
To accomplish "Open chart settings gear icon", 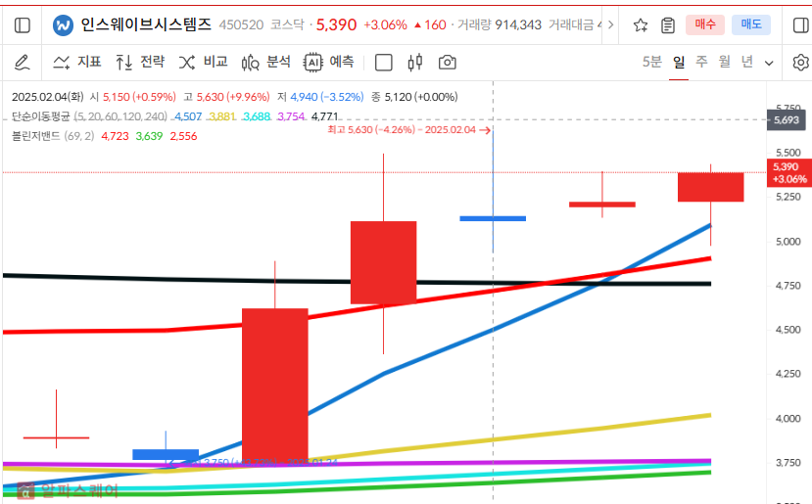I will coord(800,63).
